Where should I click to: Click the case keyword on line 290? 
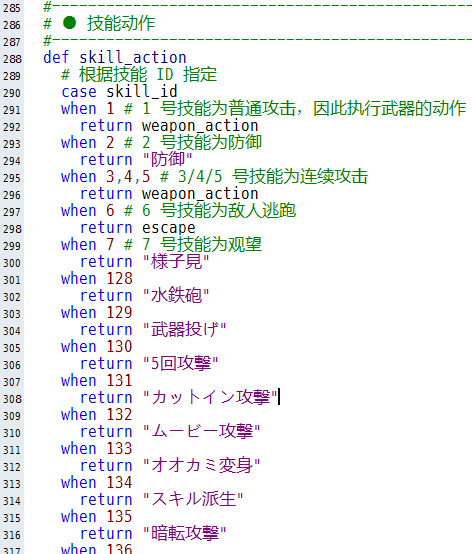pos(79,92)
